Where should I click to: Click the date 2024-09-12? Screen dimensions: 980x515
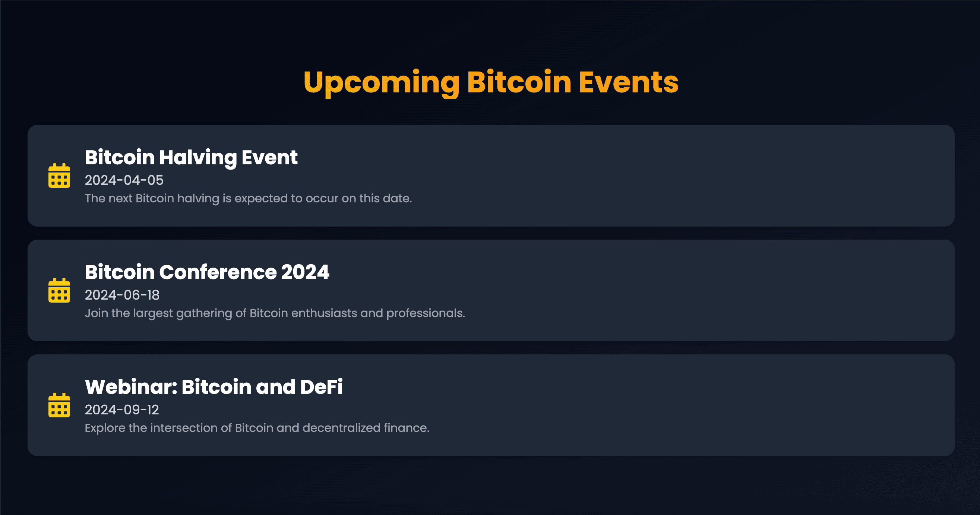click(123, 410)
